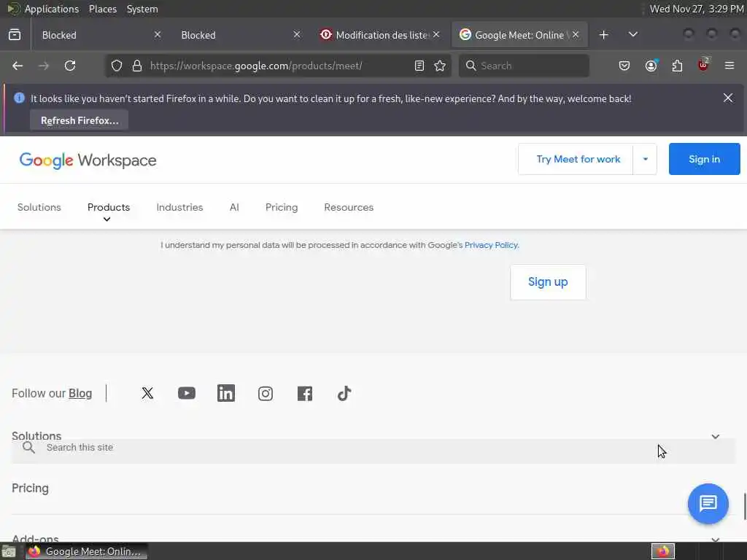This screenshot has width=747, height=560.
Task: Click the Try Meet for work button
Action: 576,159
